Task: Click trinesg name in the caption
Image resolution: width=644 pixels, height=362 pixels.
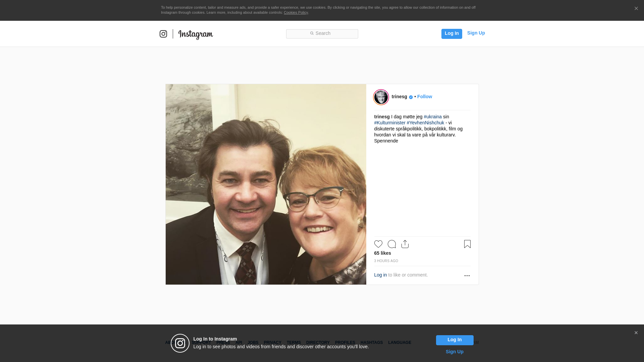Action: pyautogui.click(x=382, y=117)
